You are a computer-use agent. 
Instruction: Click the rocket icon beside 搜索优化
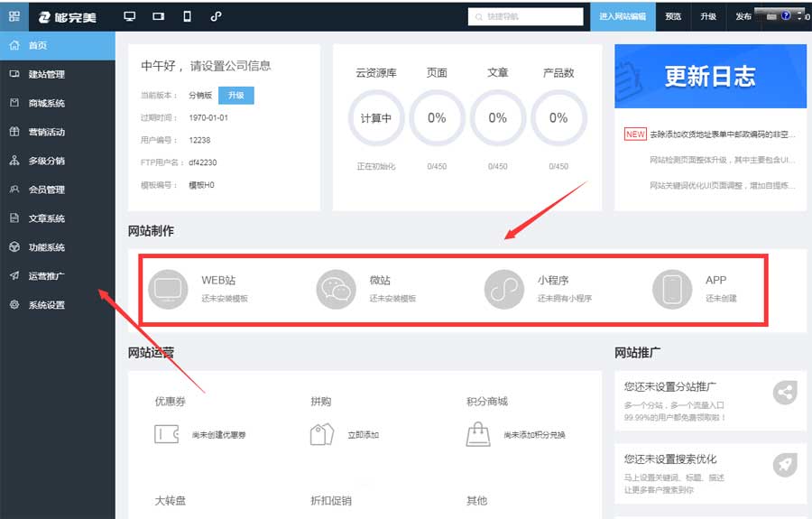pyautogui.click(x=785, y=465)
